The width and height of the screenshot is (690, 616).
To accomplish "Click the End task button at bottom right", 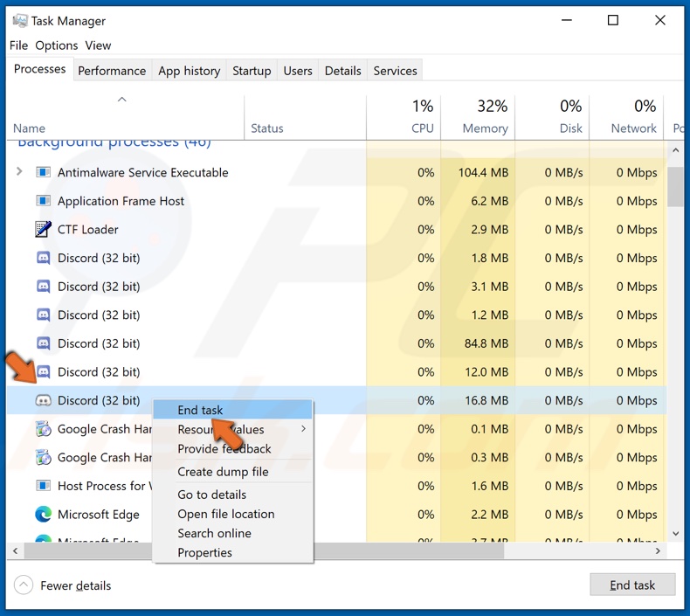I will (632, 585).
